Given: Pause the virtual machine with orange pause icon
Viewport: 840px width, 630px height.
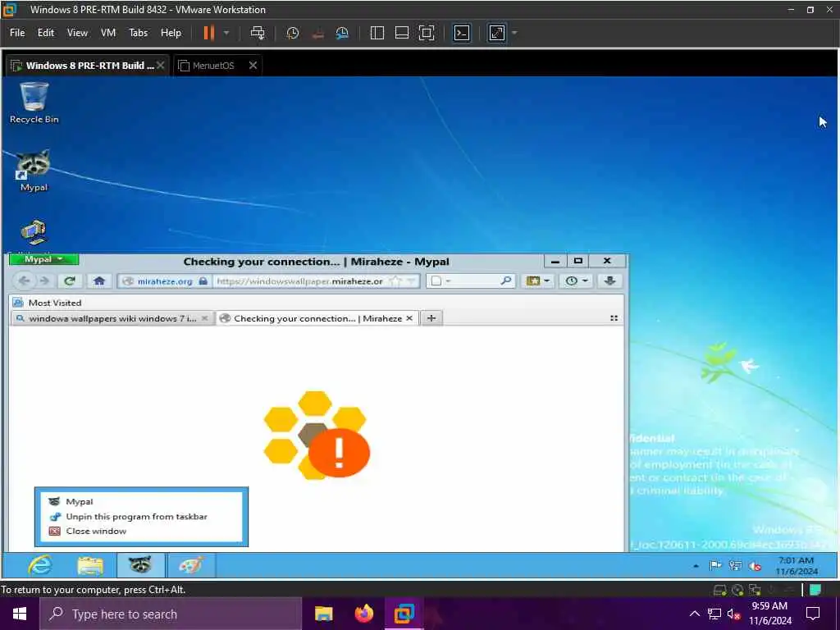Looking at the screenshot, I should pos(208,33).
